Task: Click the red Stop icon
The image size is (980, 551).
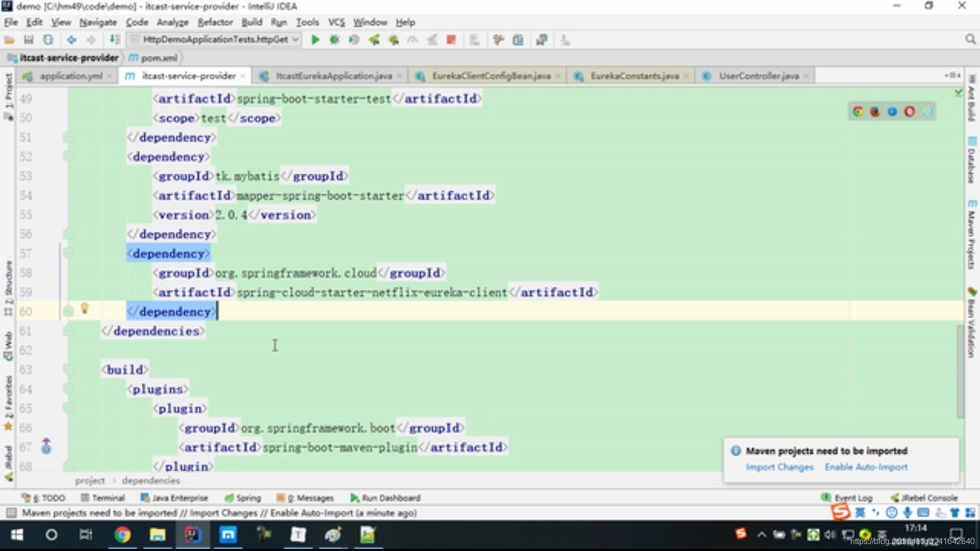Action: pos(451,40)
